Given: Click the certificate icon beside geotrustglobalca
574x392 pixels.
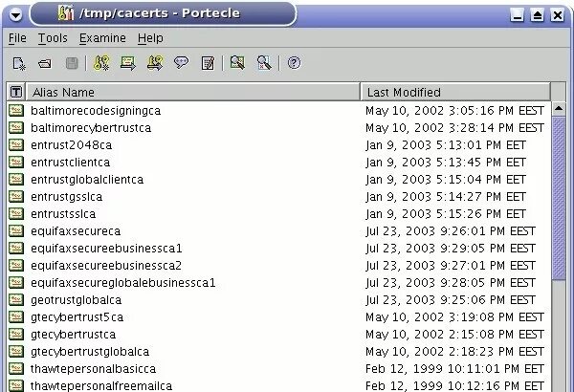Looking at the screenshot, I should [x=16, y=299].
